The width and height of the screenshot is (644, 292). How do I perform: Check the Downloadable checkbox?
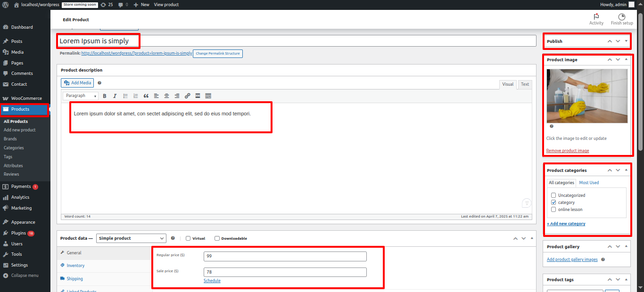click(x=217, y=238)
